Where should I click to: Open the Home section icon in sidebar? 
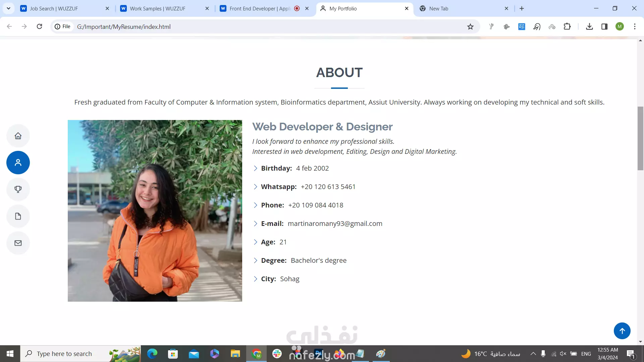pos(18,136)
